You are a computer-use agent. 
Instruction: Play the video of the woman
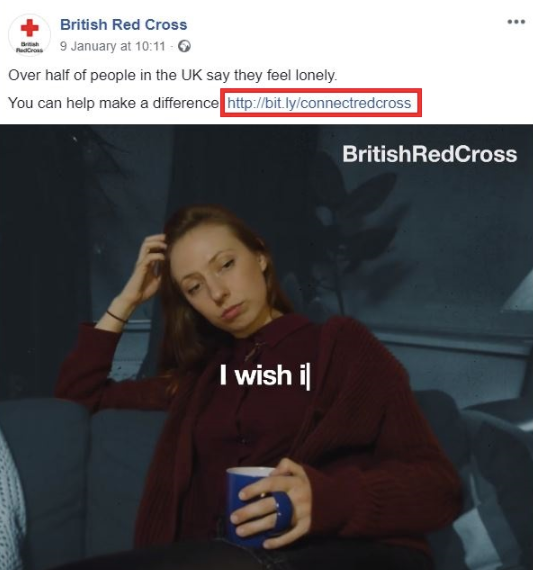pos(266,347)
